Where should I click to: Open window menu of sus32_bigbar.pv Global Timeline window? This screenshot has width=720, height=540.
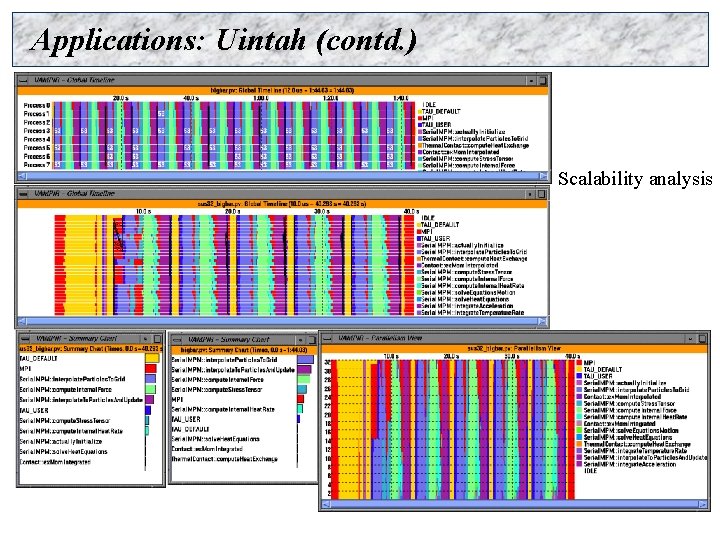tap(23, 194)
